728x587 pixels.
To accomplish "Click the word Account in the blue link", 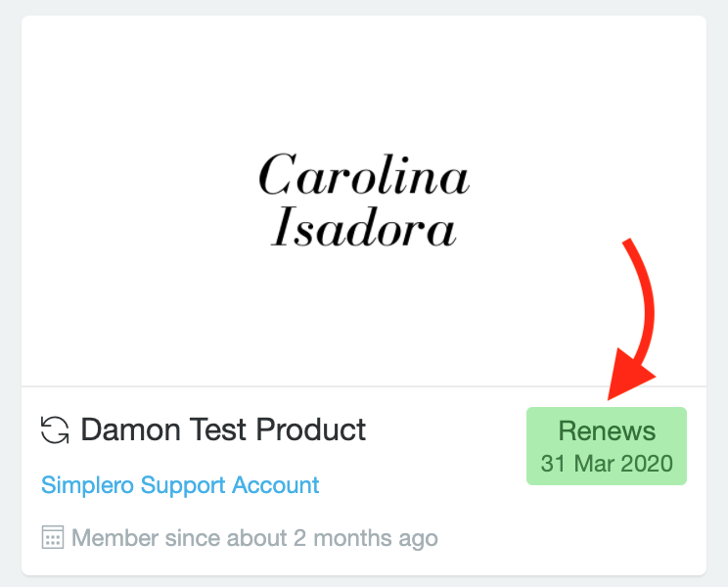I will pos(276,485).
